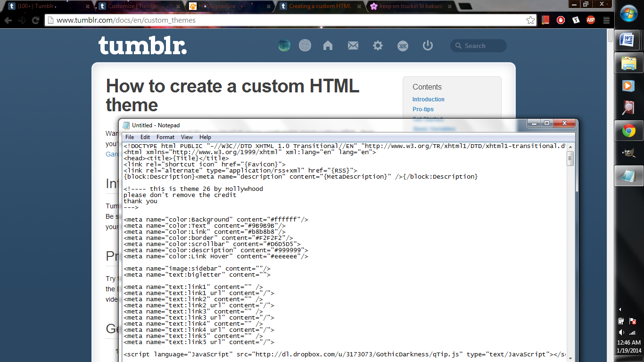Open the Notepad Edit menu
The image size is (644, 362).
145,137
